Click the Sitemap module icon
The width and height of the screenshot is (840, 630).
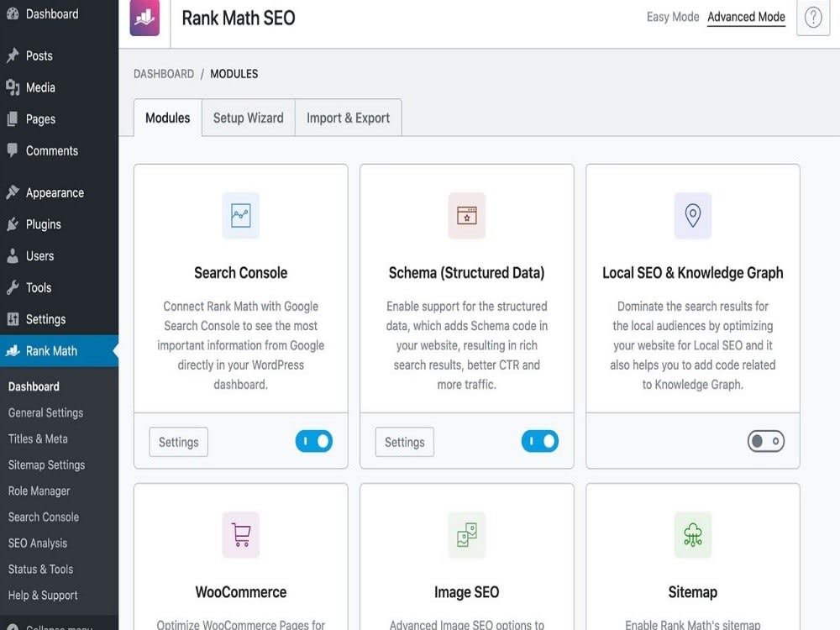(693, 534)
